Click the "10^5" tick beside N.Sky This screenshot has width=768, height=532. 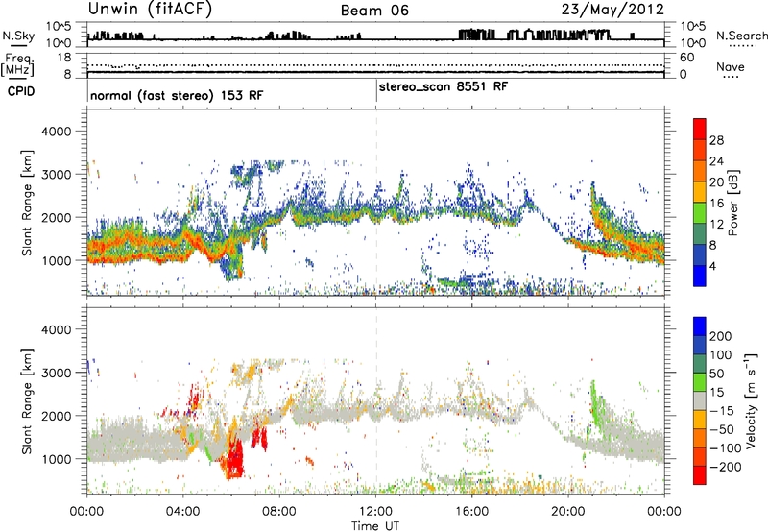(x=59, y=27)
